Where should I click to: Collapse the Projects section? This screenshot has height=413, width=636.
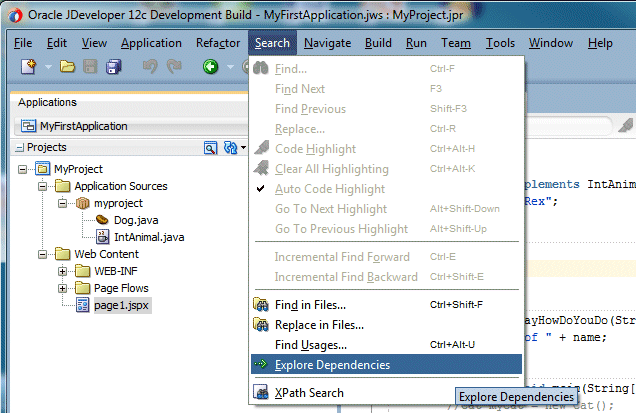coord(19,148)
